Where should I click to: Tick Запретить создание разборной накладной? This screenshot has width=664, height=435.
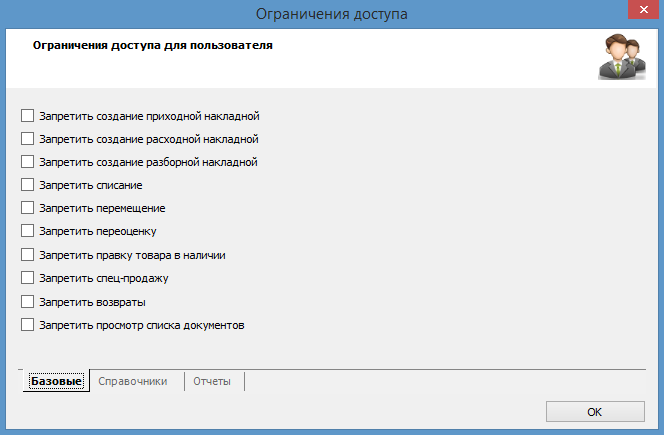click(28, 162)
